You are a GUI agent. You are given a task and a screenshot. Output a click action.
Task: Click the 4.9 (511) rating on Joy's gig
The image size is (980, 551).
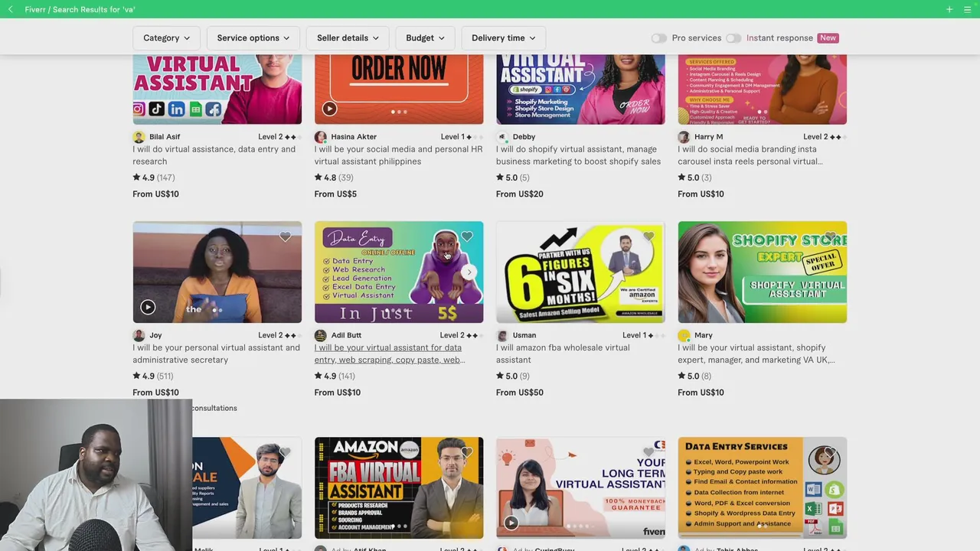(x=153, y=377)
